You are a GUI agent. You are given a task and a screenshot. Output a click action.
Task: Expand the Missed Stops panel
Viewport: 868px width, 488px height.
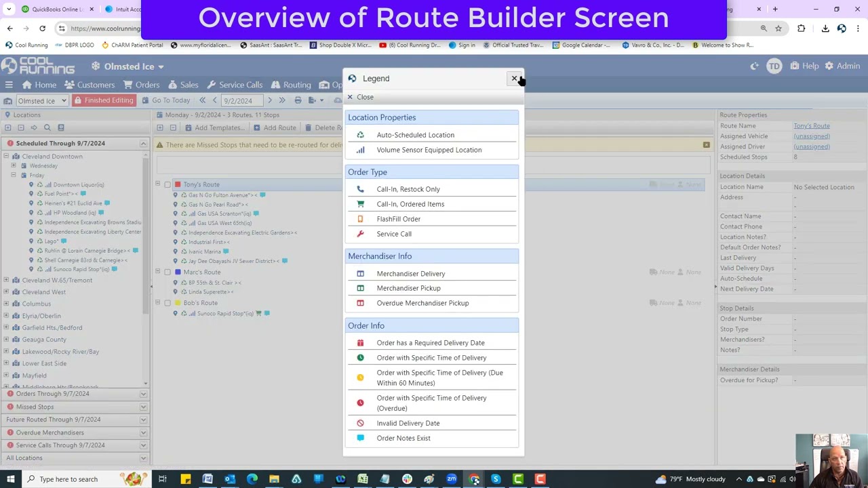tap(143, 407)
